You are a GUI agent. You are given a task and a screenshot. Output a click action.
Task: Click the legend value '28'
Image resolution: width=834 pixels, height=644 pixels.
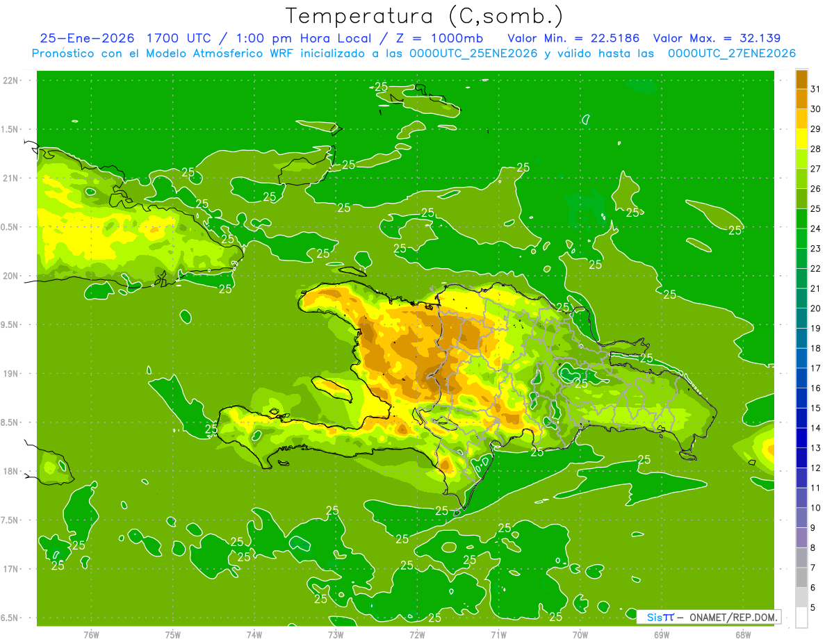(816, 149)
